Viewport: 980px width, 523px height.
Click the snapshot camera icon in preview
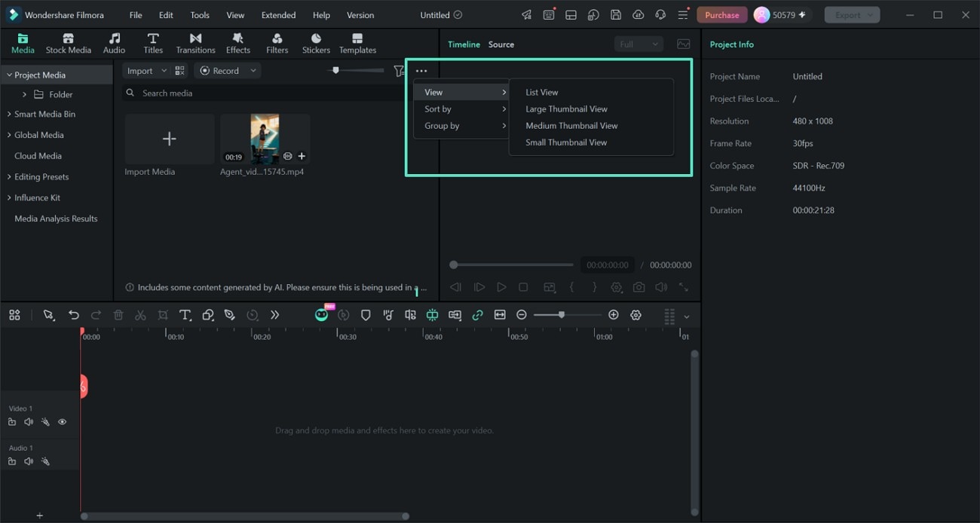(639, 287)
